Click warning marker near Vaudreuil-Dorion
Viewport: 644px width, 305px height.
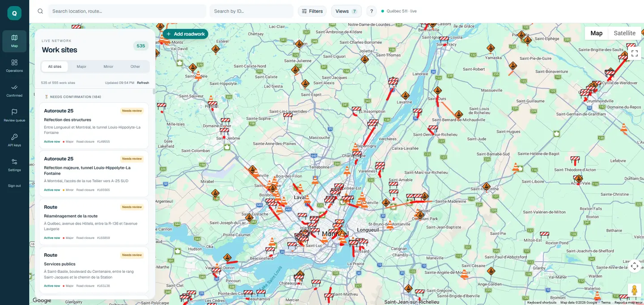pyautogui.click(x=227, y=258)
